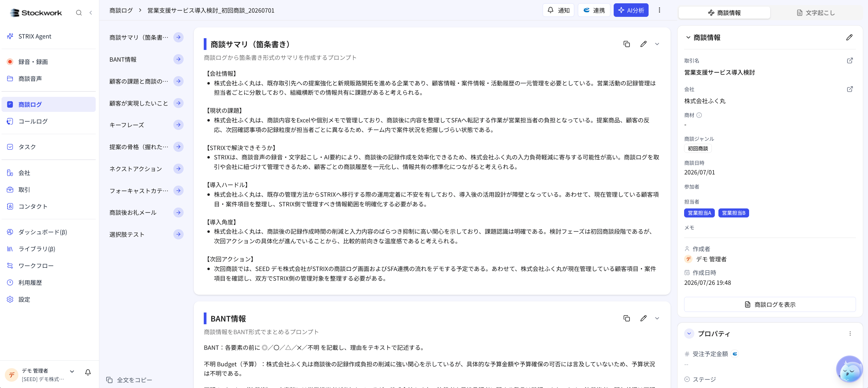Click the AI分析 button
Image resolution: width=868 pixels, height=388 pixels.
pyautogui.click(x=631, y=11)
